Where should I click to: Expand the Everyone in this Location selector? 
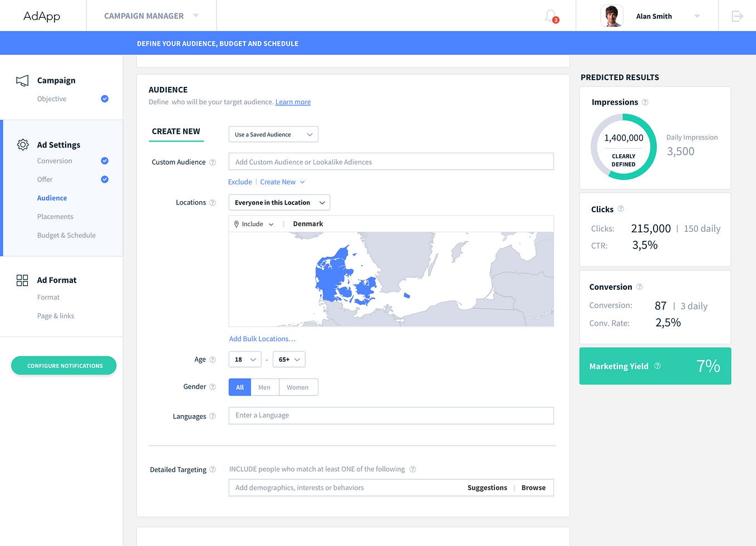279,202
